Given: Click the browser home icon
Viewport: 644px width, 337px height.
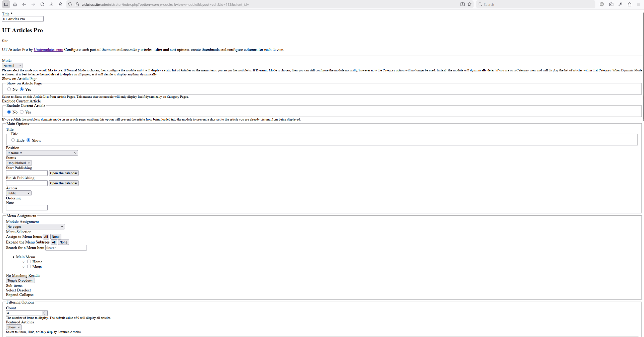Looking at the screenshot, I should point(15,4).
